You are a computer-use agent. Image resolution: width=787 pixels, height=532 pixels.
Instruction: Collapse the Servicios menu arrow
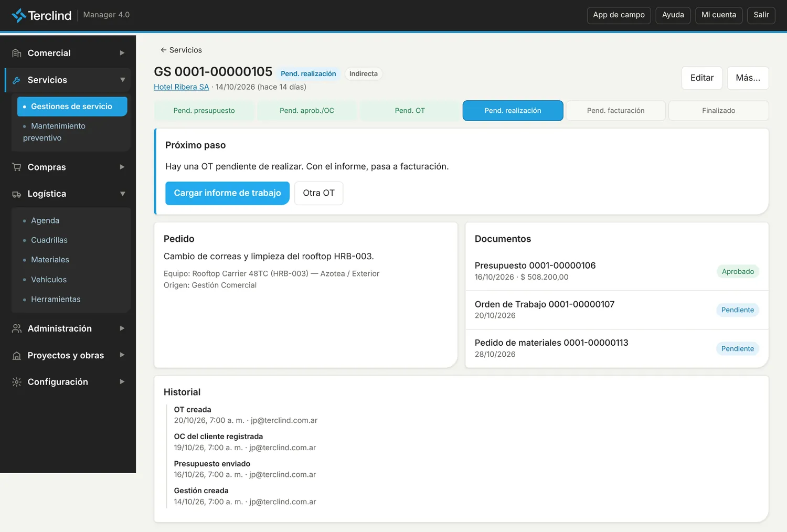pos(122,80)
